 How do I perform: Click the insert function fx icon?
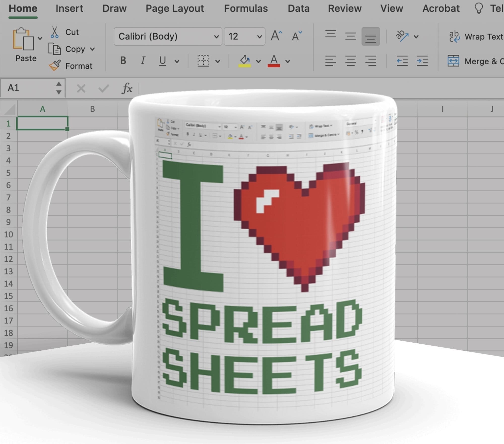tap(127, 88)
